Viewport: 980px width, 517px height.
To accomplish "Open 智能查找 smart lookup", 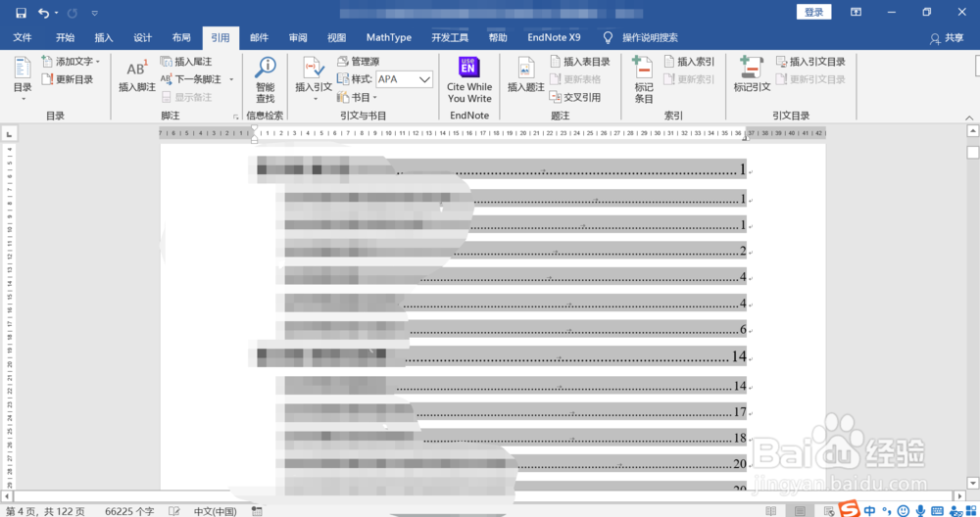I will [x=266, y=80].
